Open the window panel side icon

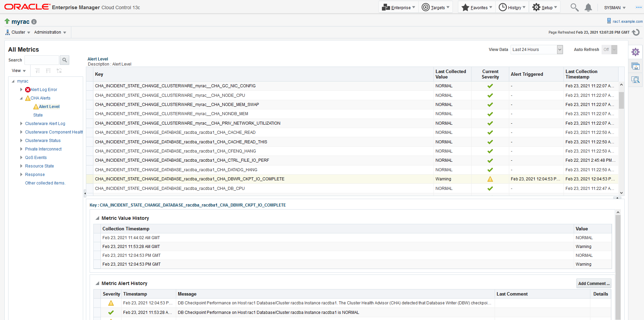pyautogui.click(x=636, y=66)
